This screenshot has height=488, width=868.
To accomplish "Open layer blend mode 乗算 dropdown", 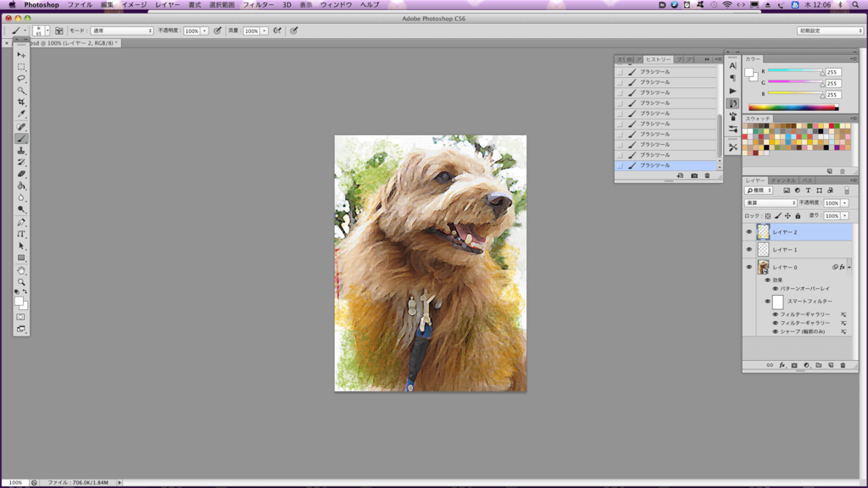I will 771,203.
